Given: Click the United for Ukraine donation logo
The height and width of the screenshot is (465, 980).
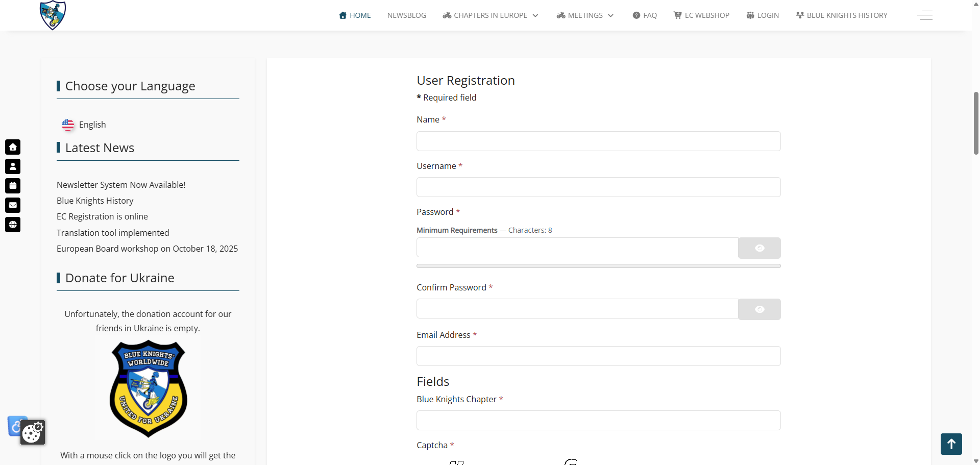Looking at the screenshot, I should 148,388.
